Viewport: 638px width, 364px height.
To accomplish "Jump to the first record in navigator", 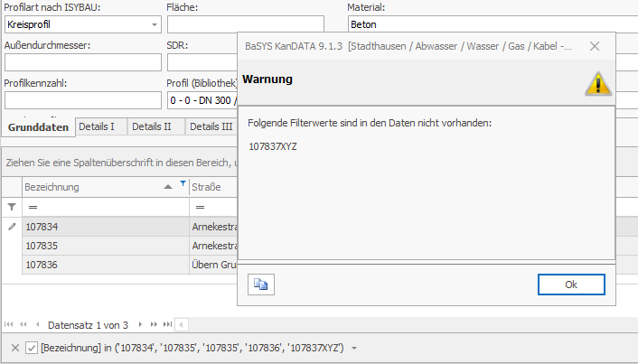I will click(x=10, y=324).
